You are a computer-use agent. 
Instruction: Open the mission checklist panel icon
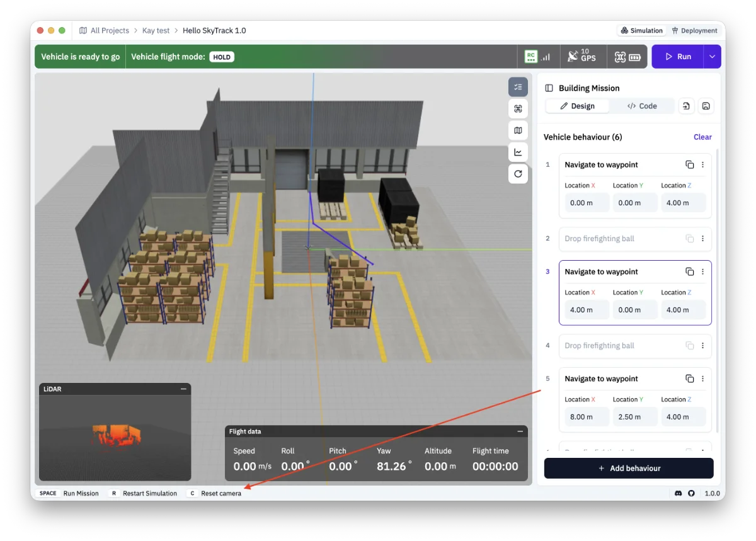click(518, 87)
